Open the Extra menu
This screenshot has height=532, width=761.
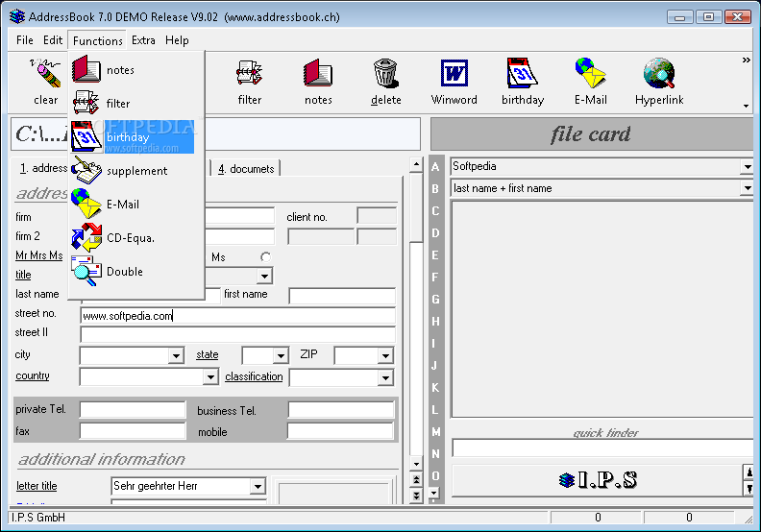[x=143, y=40]
